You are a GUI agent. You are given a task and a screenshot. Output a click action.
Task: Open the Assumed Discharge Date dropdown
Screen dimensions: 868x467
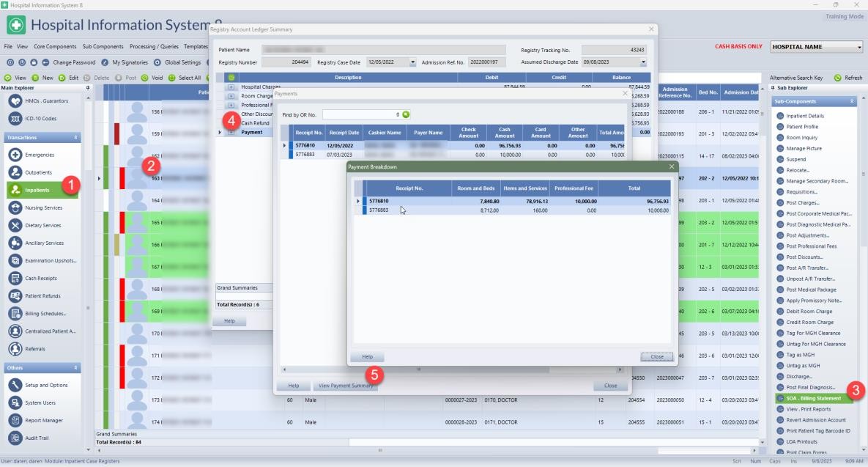644,62
